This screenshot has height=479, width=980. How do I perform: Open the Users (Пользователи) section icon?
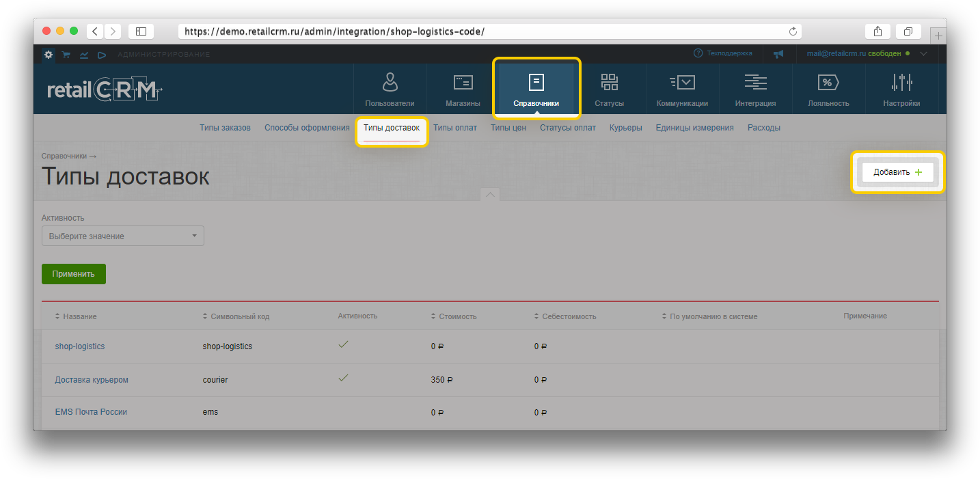point(390,83)
